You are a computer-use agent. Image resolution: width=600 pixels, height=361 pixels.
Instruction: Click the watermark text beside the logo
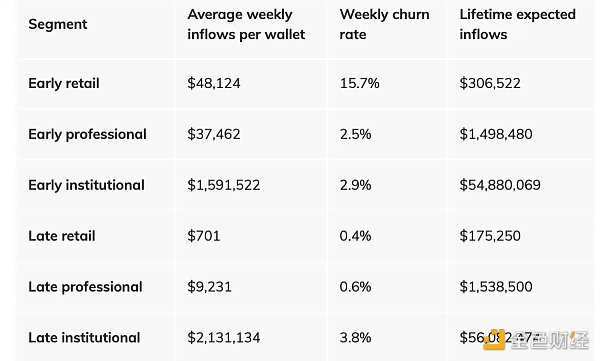(x=548, y=340)
